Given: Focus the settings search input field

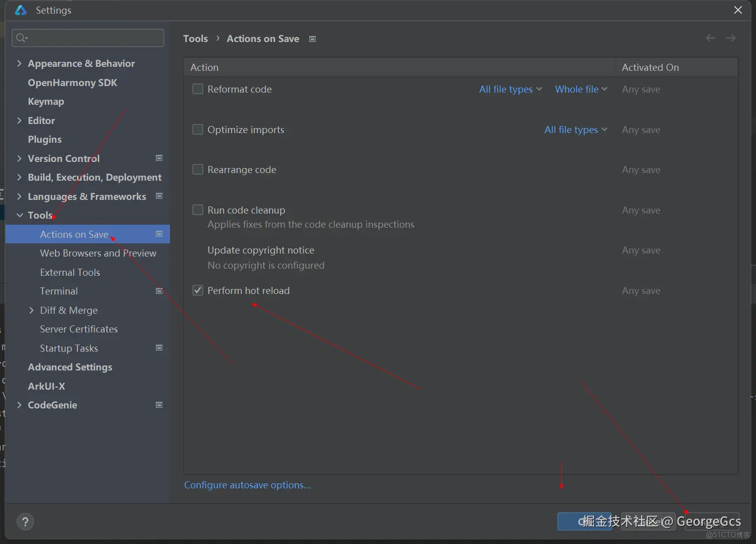Looking at the screenshot, I should (x=88, y=38).
